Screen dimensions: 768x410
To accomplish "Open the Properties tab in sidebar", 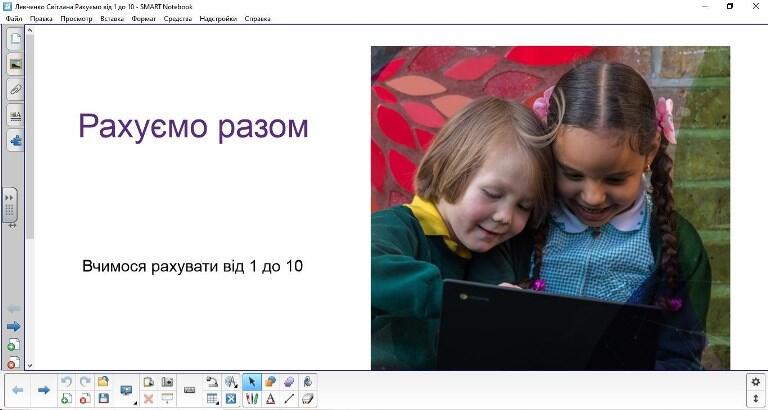I will click(x=15, y=116).
